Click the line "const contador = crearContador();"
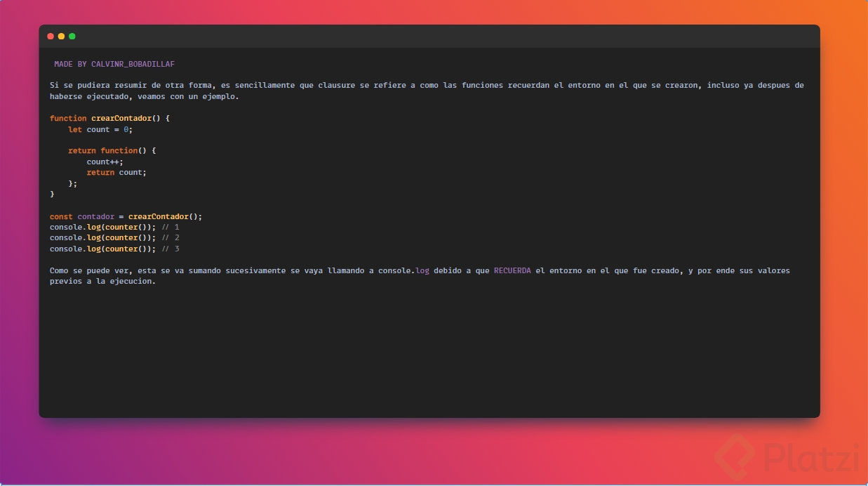This screenshot has height=486, width=868. (126, 216)
